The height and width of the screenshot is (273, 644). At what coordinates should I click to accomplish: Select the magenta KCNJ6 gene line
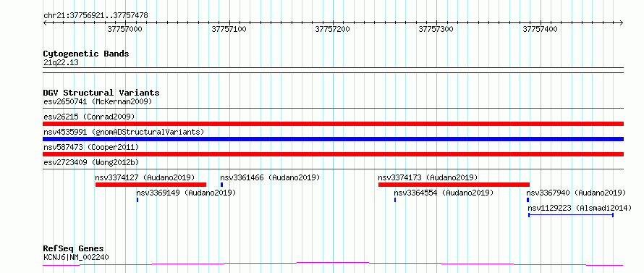(x=333, y=264)
